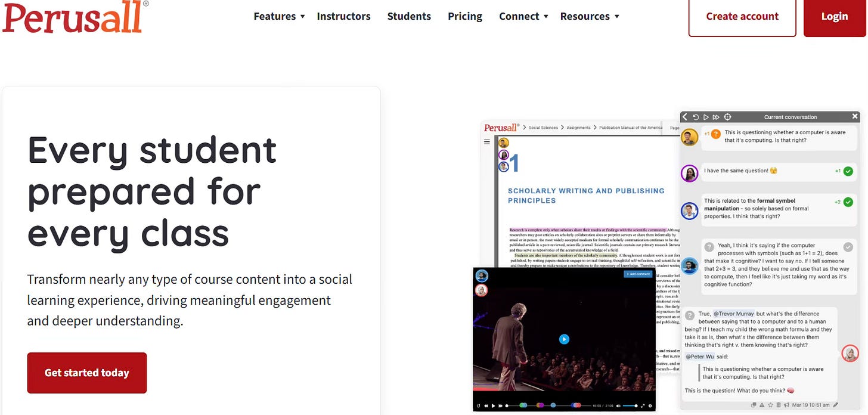Viewport: 868px width, 415px height.
Task: Click the single play triangle in the conversation header
Action: [706, 117]
